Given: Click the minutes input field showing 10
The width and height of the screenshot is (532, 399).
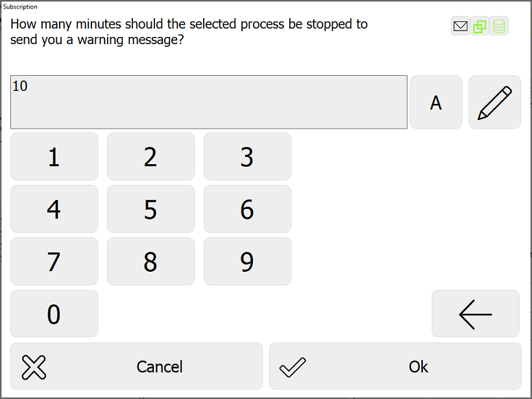Looking at the screenshot, I should [209, 102].
